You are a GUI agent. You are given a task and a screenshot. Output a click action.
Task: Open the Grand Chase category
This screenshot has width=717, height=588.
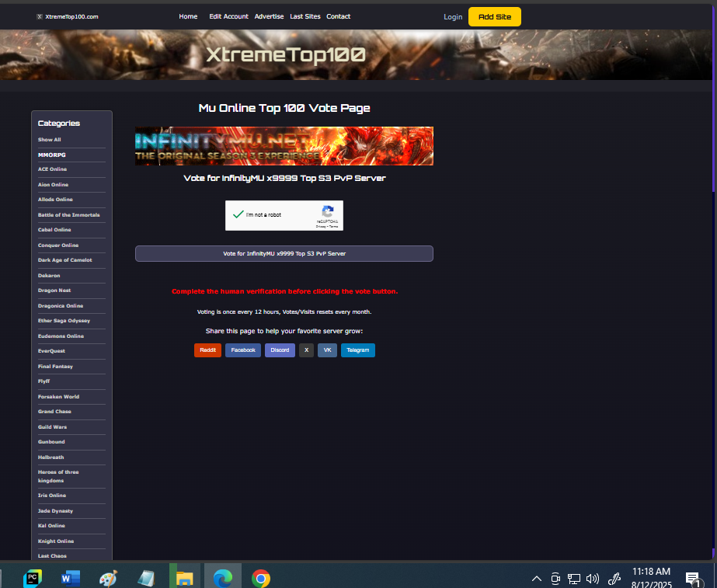[x=54, y=412]
